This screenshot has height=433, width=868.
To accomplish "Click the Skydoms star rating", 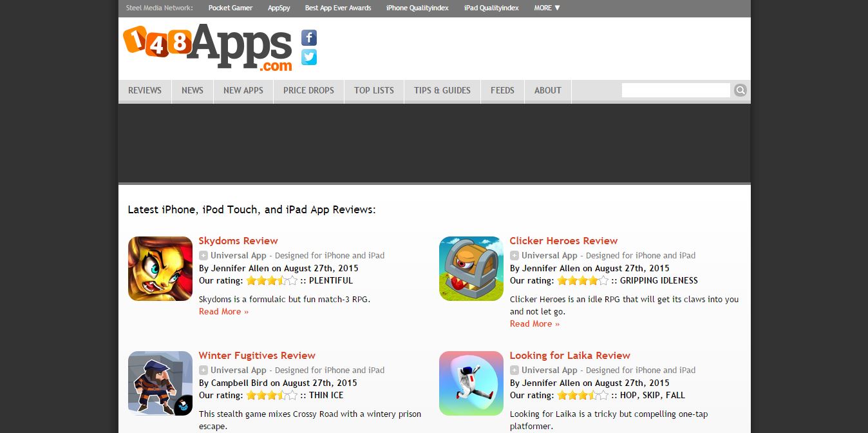I will (x=272, y=280).
